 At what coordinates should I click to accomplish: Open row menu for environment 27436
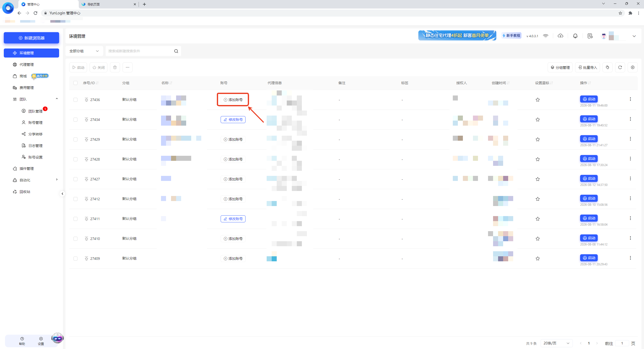click(630, 99)
